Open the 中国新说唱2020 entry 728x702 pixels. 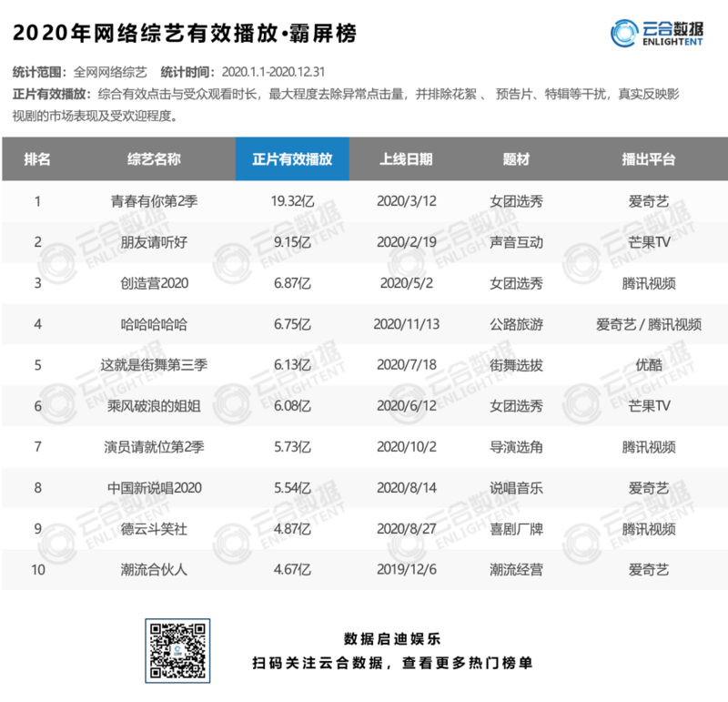coord(154,488)
